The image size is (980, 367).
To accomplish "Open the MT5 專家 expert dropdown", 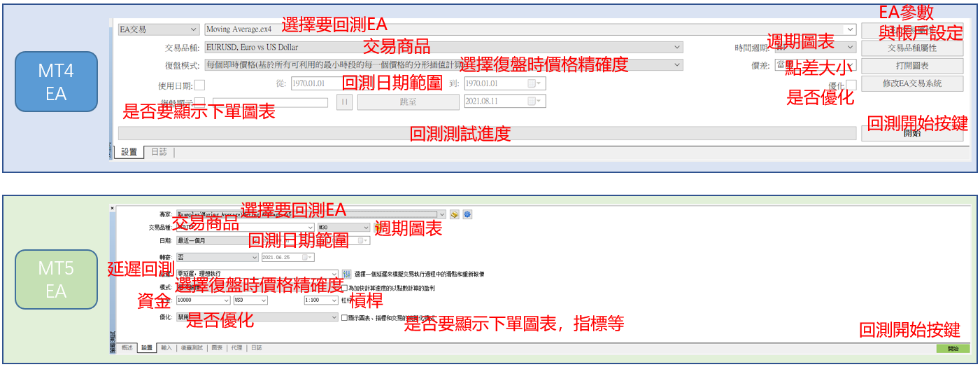I will point(311,214).
